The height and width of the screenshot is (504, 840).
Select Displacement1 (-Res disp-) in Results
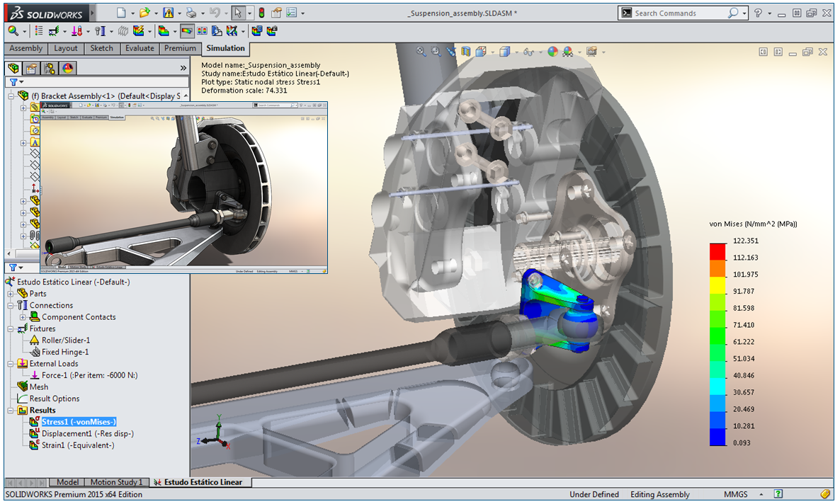tap(88, 433)
